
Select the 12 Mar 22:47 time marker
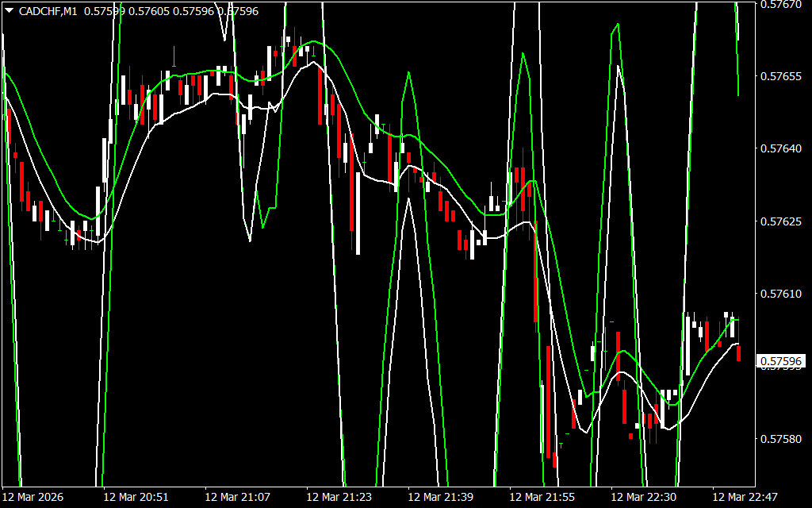click(x=745, y=497)
